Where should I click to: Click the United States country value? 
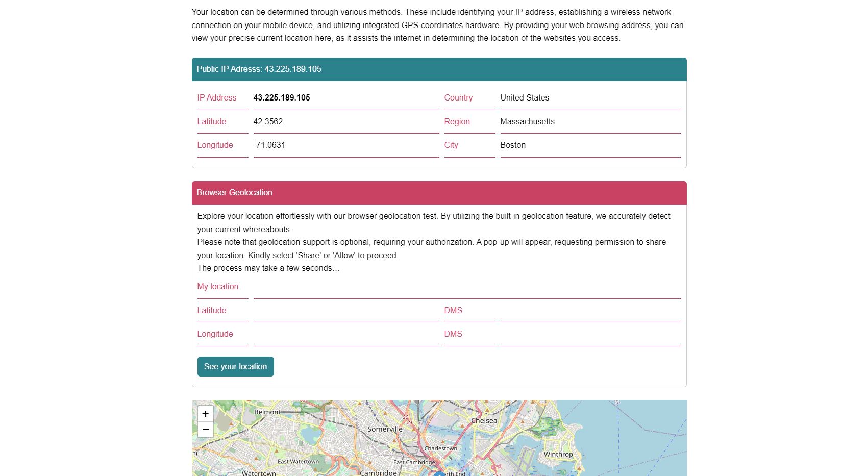(x=525, y=97)
